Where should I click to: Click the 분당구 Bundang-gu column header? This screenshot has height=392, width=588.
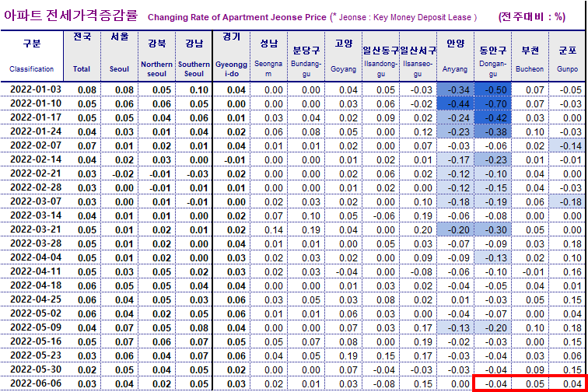coord(306,56)
